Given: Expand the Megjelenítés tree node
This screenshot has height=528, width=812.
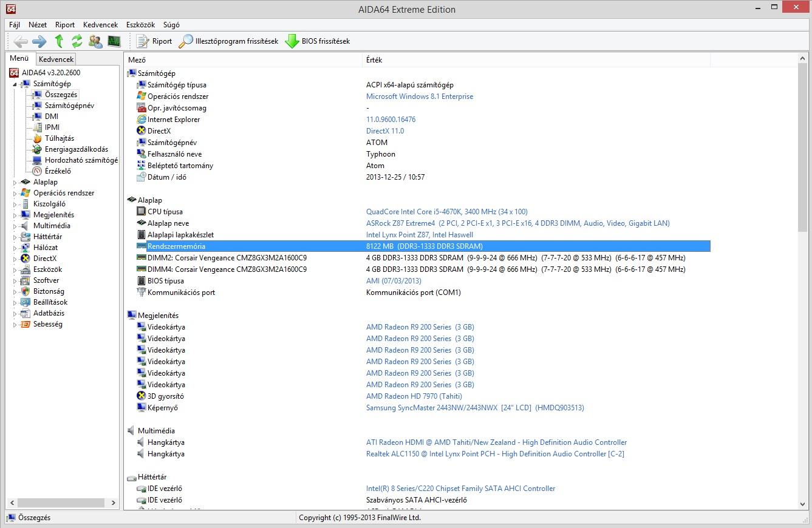Looking at the screenshot, I should (15, 215).
